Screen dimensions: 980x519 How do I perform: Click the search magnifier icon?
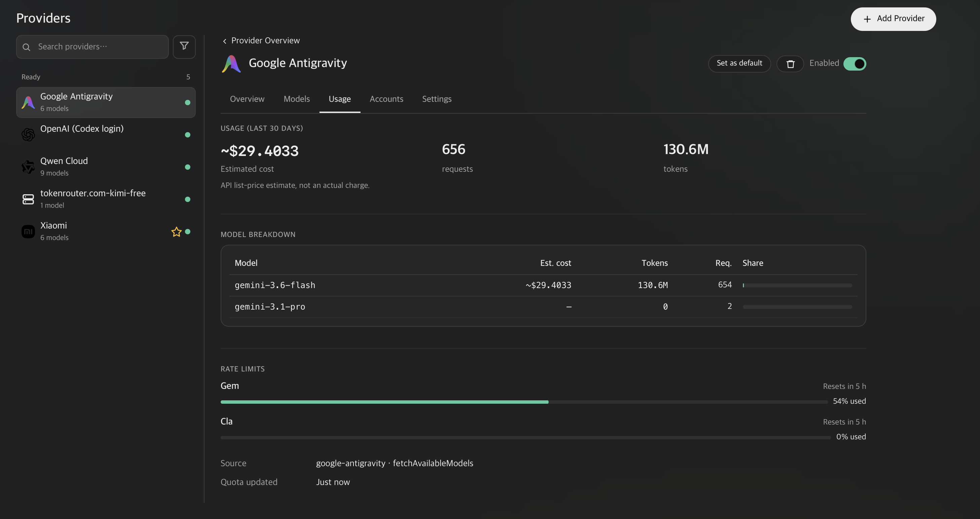26,47
